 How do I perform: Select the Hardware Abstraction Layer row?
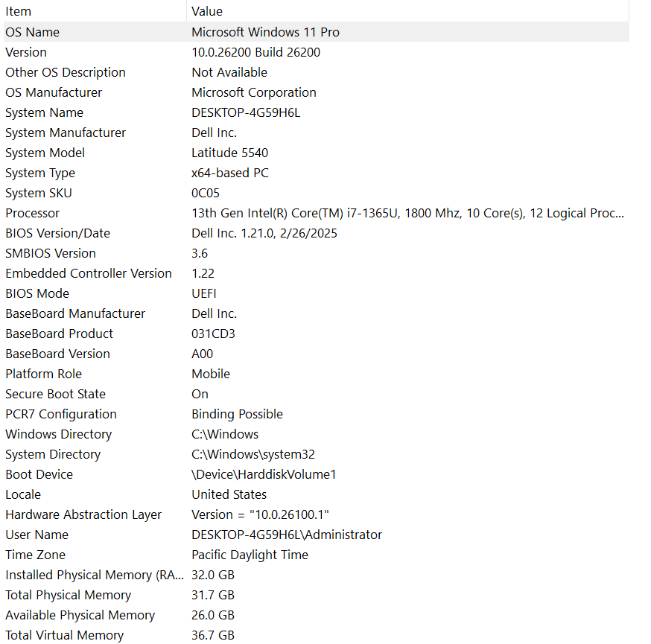click(317, 514)
